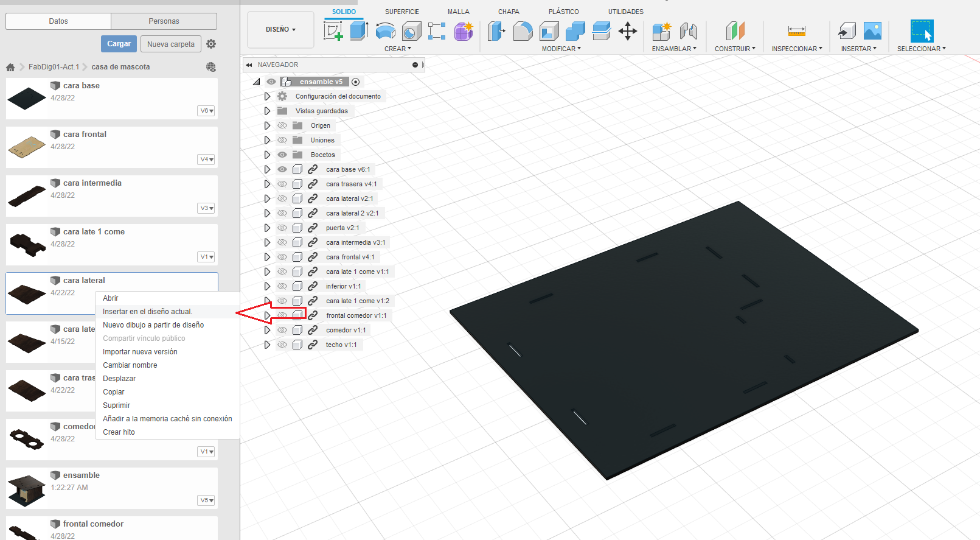980x540 pixels.
Task: Select the Create Sketch tool
Action: [333, 30]
